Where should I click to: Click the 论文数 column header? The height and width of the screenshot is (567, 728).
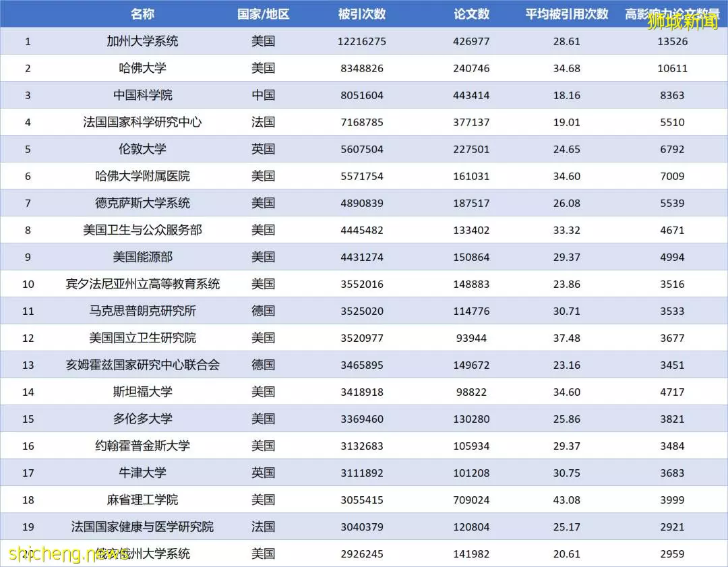(x=471, y=14)
